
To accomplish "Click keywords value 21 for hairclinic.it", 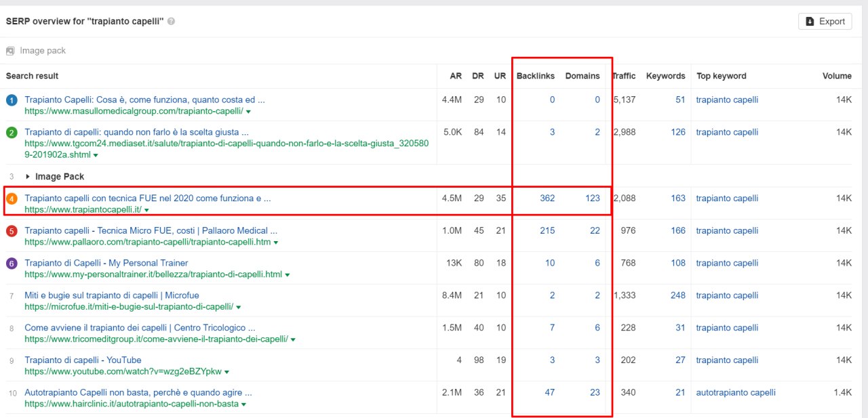I will (680, 392).
